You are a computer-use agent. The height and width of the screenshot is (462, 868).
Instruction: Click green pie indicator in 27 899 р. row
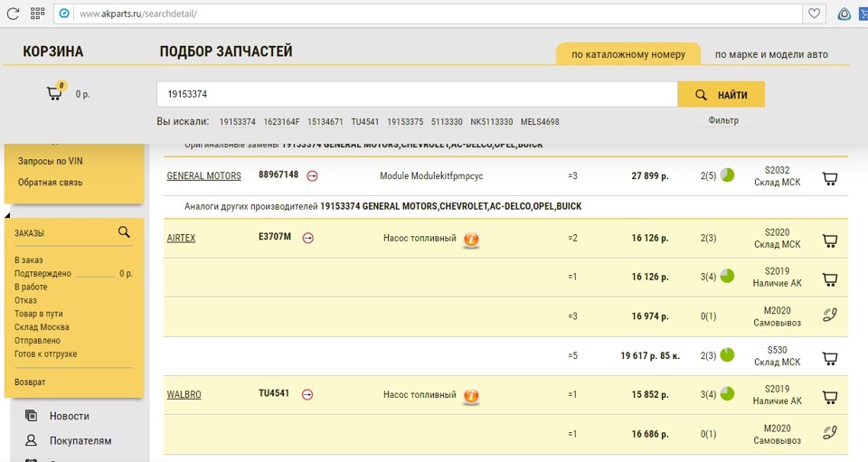coord(727,175)
